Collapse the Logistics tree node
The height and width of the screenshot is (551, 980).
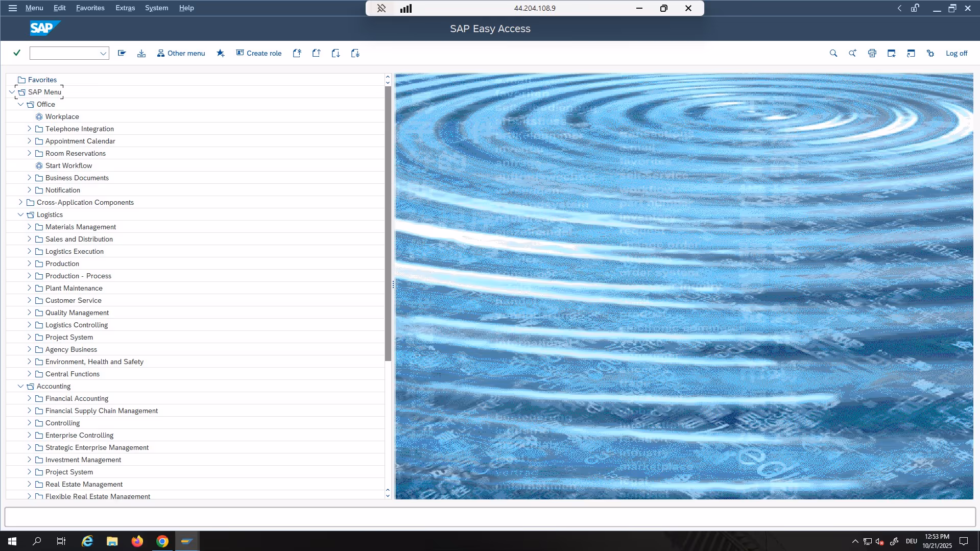click(20, 214)
